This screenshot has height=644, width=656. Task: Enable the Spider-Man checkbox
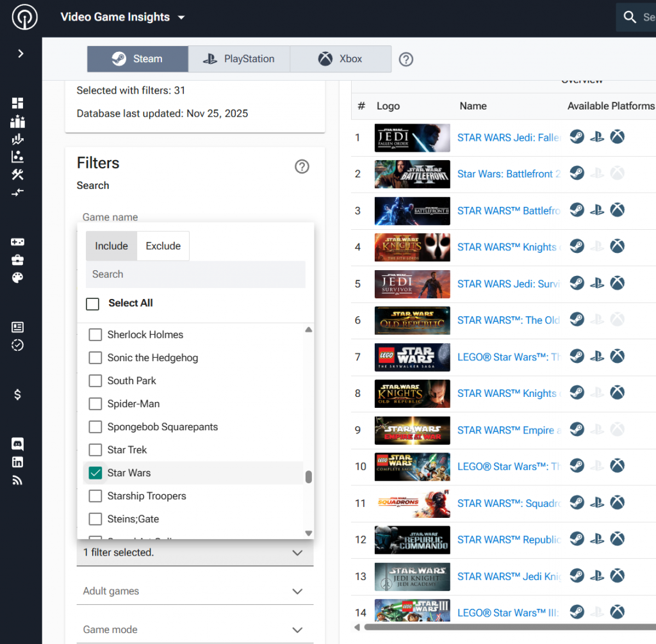click(95, 404)
